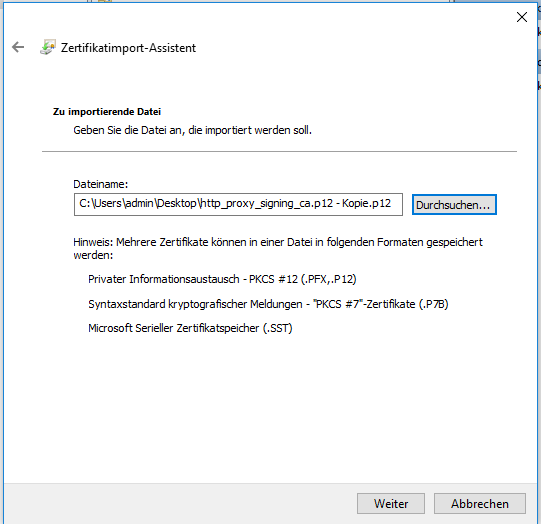Click the Hinweis note about Mehrere Zertifikate

coord(278,248)
